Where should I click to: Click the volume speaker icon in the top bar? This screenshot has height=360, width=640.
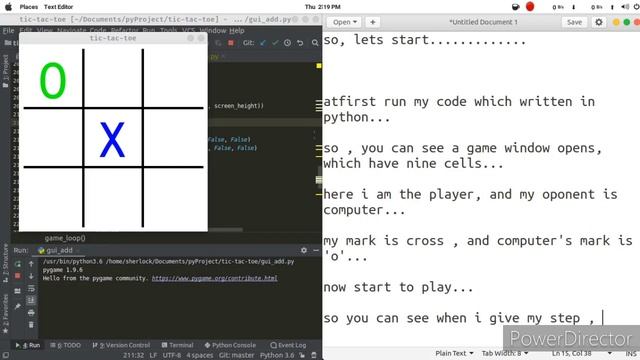coord(625,7)
